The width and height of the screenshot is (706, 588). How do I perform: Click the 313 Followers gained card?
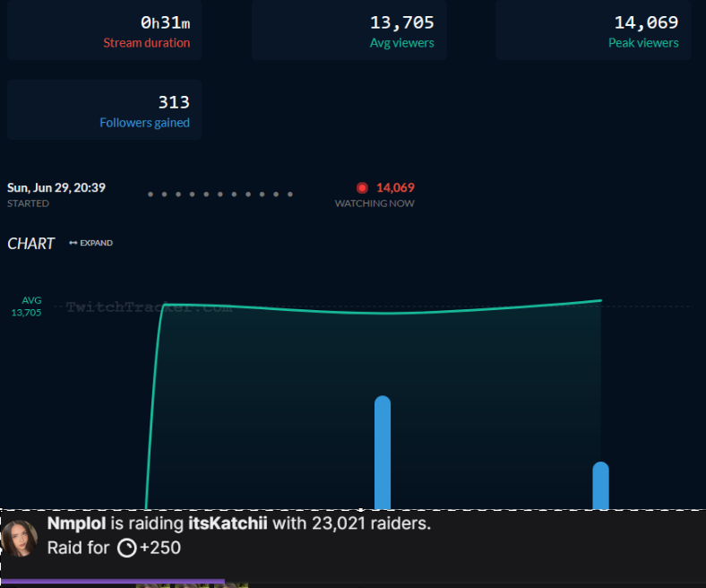pos(105,110)
